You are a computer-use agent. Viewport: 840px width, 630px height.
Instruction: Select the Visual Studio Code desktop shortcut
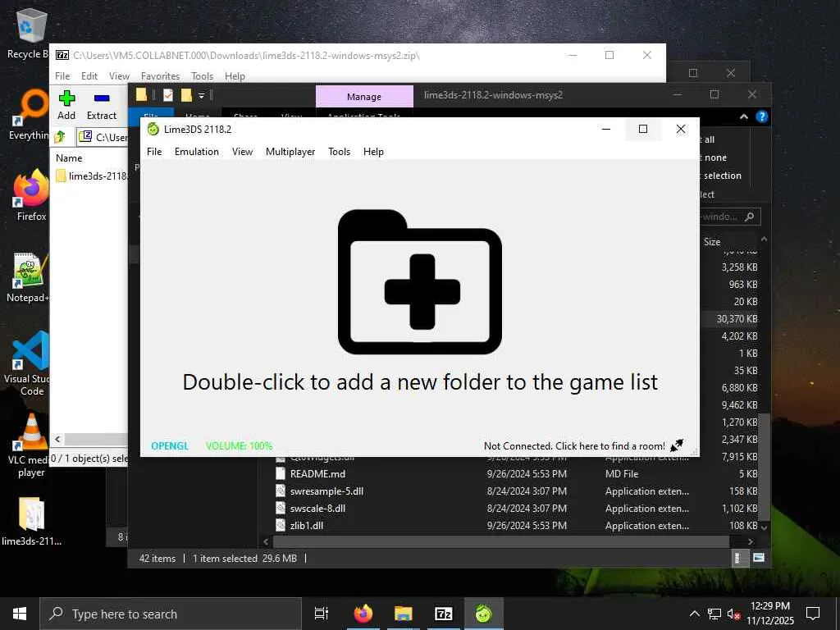coord(27,363)
